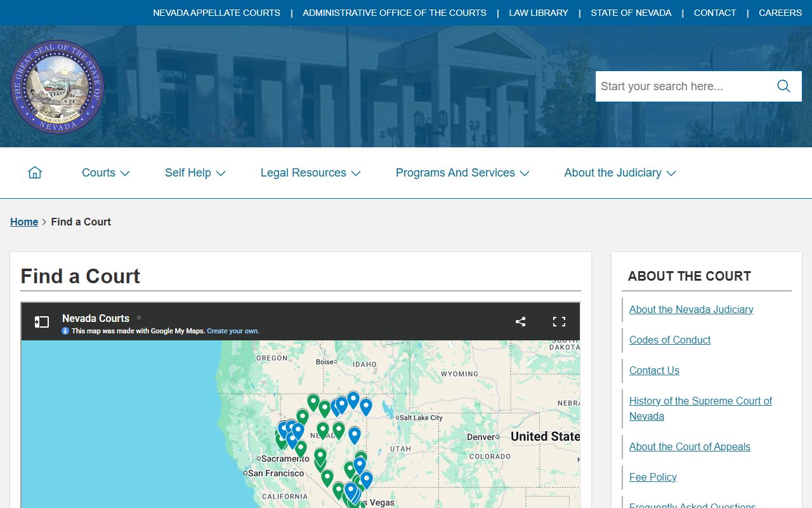Go to the Law Library
The height and width of the screenshot is (508, 812).
539,13
